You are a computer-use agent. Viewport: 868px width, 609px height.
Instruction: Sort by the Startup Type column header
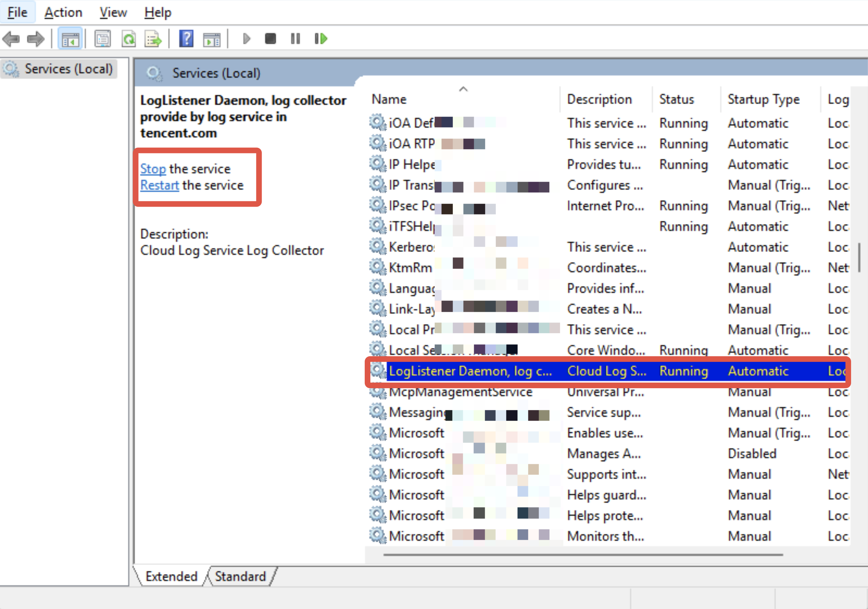tap(764, 99)
